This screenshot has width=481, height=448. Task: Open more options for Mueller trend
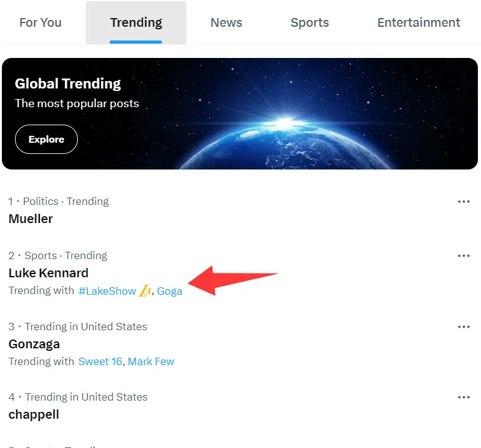[464, 202]
